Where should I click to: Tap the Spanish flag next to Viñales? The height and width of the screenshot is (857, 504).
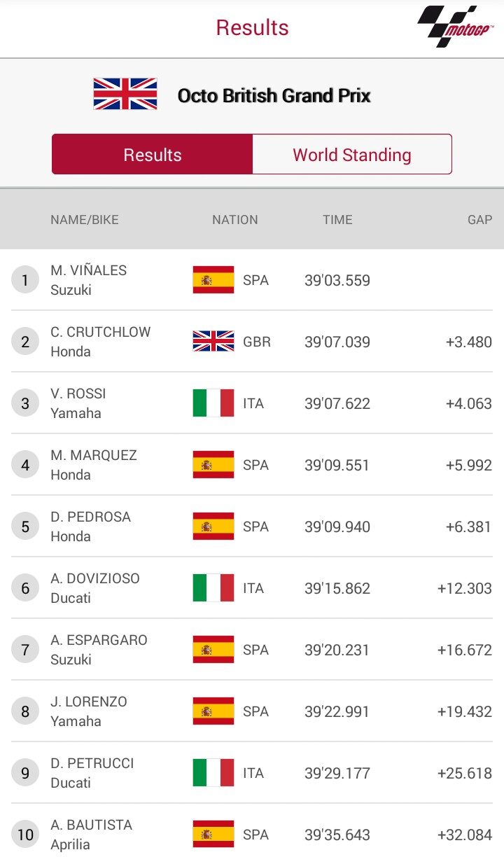213,280
